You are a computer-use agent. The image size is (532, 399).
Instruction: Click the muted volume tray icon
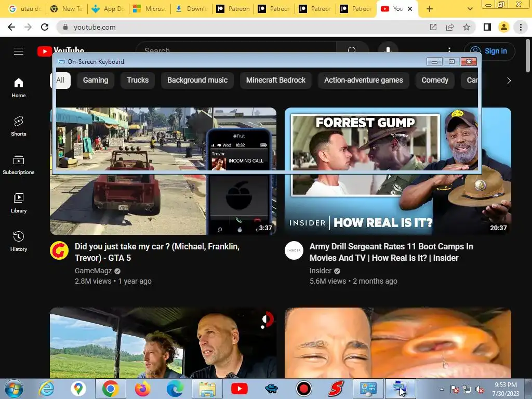click(x=480, y=390)
